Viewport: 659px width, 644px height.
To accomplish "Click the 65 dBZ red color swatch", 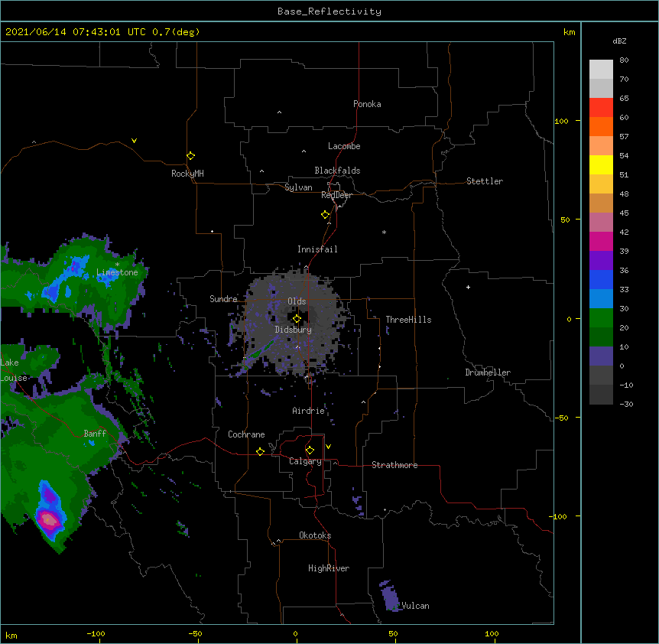I will pyautogui.click(x=601, y=108).
